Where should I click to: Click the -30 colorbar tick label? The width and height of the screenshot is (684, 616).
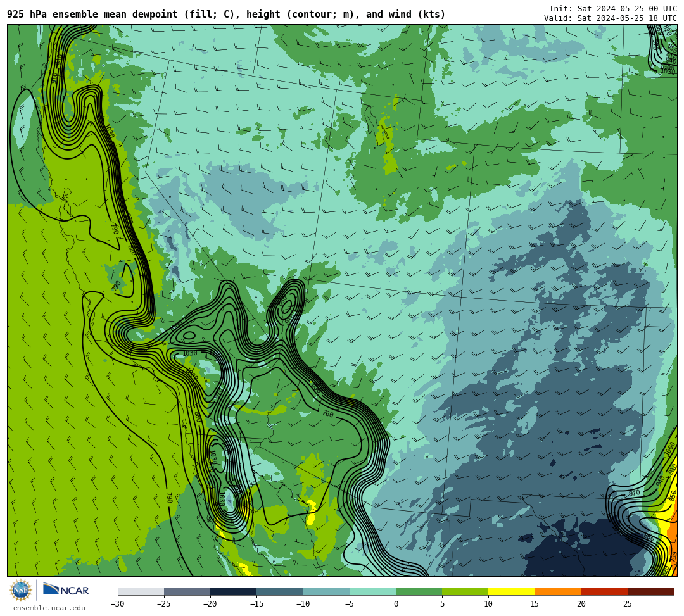[x=117, y=604]
